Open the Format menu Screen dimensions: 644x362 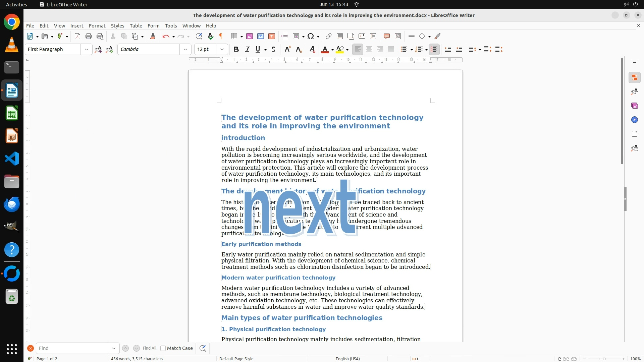point(97,25)
